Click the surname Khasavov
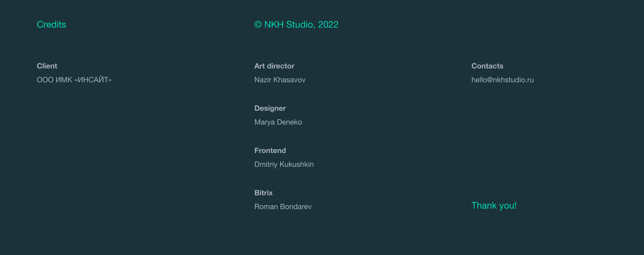This screenshot has width=644, height=255. pyautogui.click(x=289, y=80)
